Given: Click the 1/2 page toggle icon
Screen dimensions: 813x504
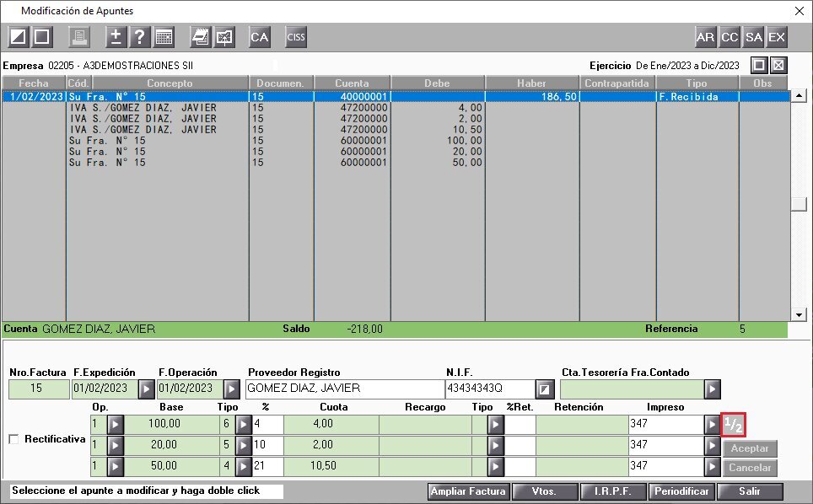Looking at the screenshot, I should point(733,425).
